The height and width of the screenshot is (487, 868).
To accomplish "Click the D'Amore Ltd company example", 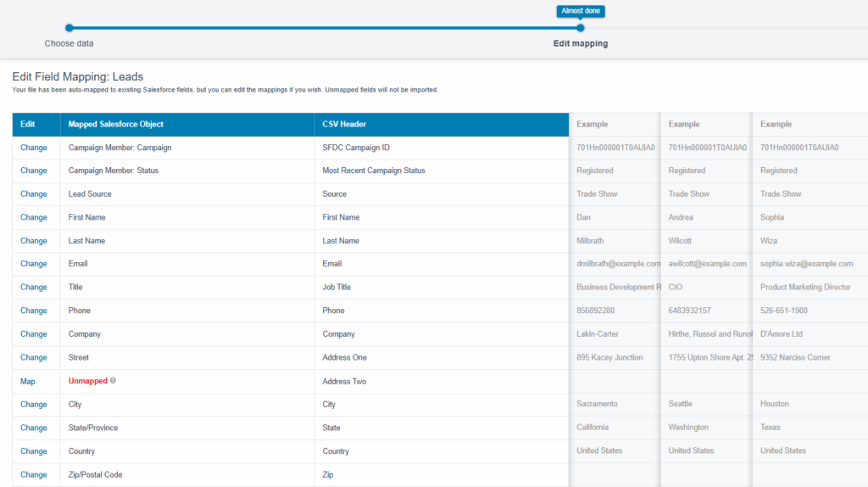I will [781, 334].
